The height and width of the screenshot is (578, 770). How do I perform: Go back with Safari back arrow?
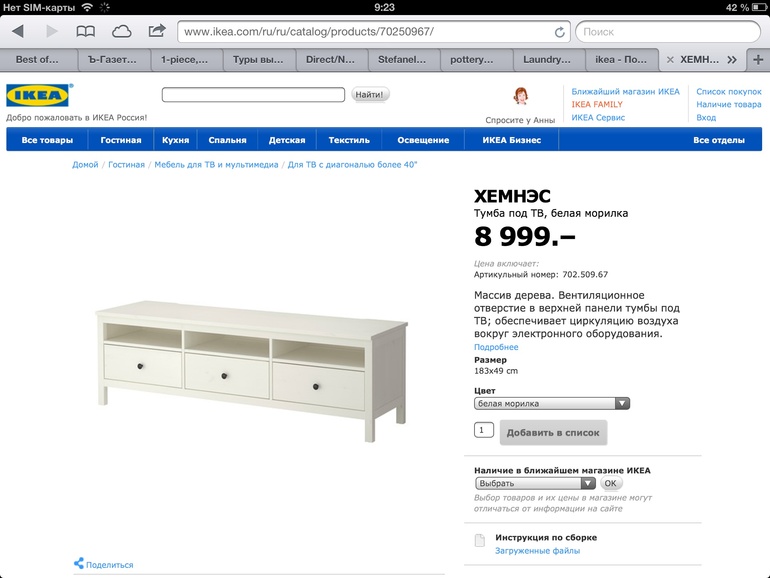click(18, 31)
